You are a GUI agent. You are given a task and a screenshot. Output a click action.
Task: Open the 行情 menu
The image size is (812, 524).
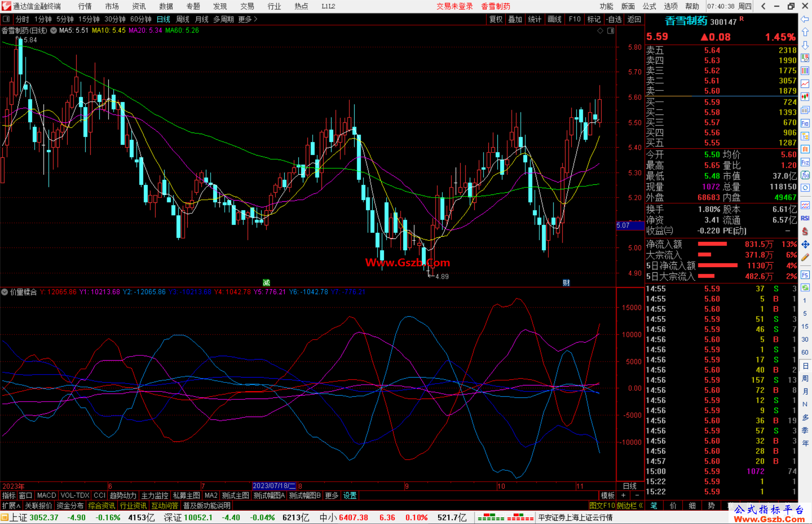[x=85, y=6]
